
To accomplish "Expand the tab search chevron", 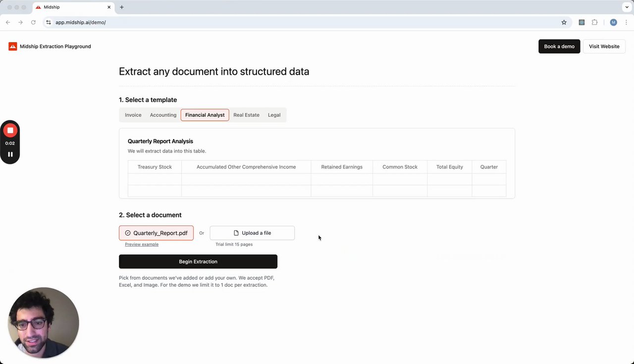I will [x=627, y=7].
